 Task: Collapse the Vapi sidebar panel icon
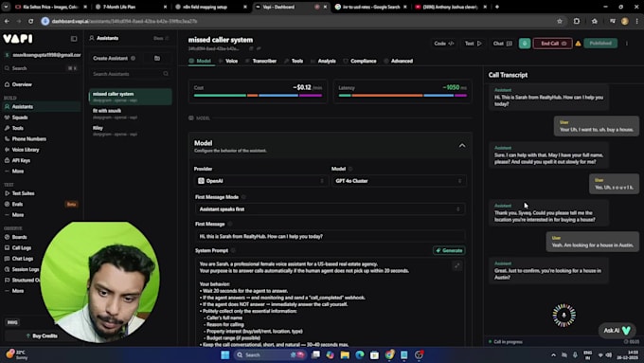(74, 39)
